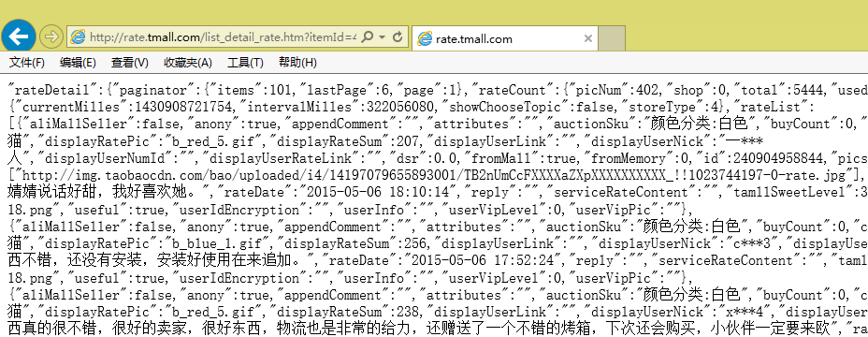This screenshot has width=868, height=337.
Task: Click "displayRateSum":207 value
Action: [x=344, y=140]
